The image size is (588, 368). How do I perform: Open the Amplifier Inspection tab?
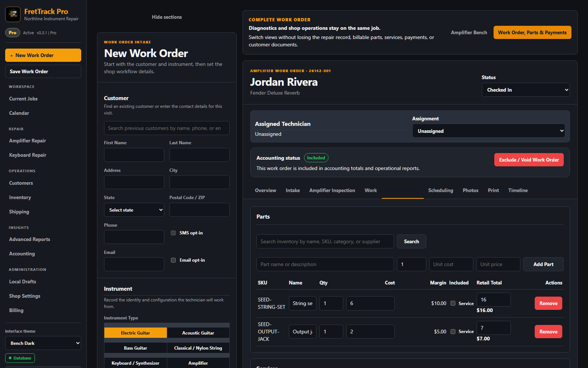click(332, 190)
